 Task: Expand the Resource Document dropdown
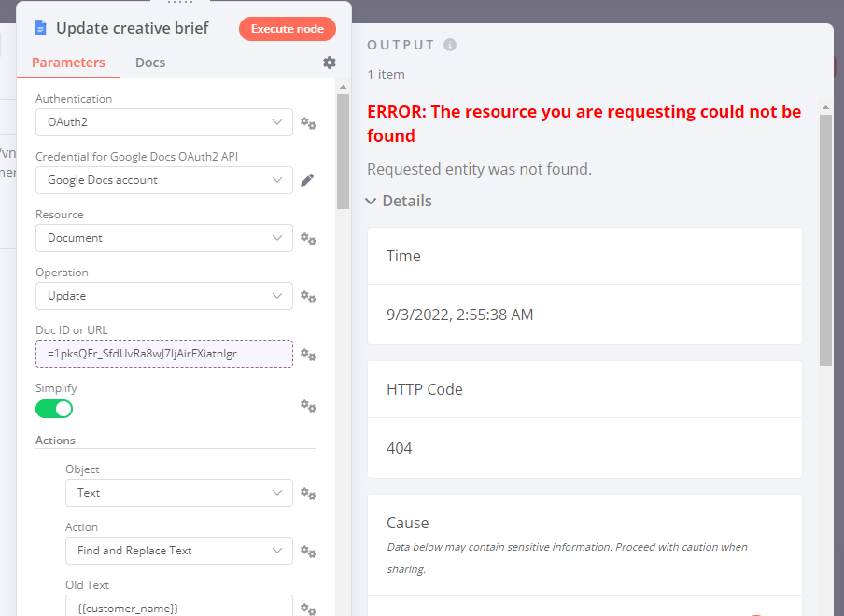(x=163, y=238)
